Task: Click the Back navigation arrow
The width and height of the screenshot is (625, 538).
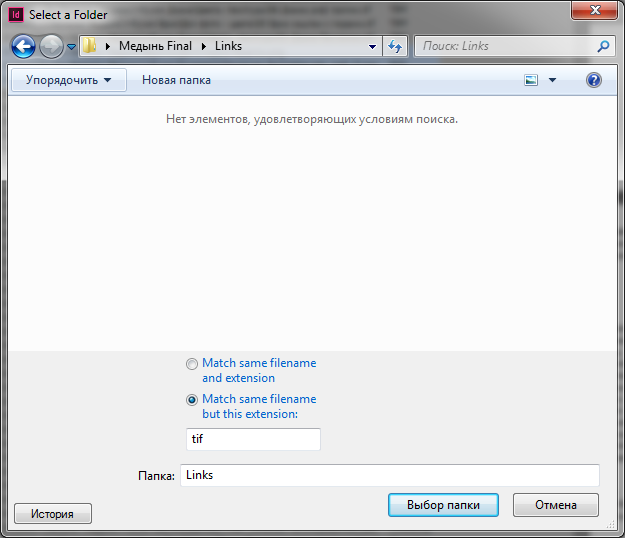Action: pos(23,46)
